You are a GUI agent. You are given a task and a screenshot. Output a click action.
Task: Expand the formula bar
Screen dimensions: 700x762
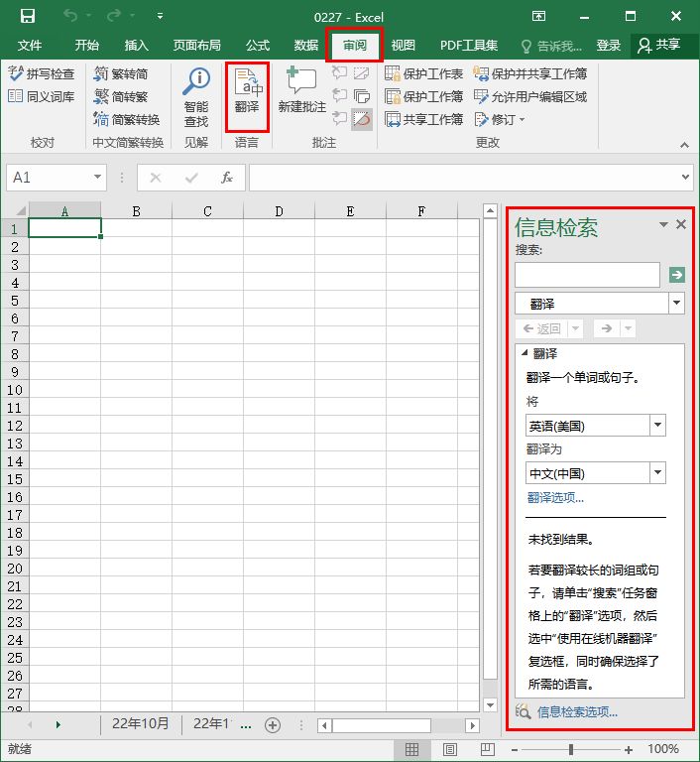pos(685,177)
